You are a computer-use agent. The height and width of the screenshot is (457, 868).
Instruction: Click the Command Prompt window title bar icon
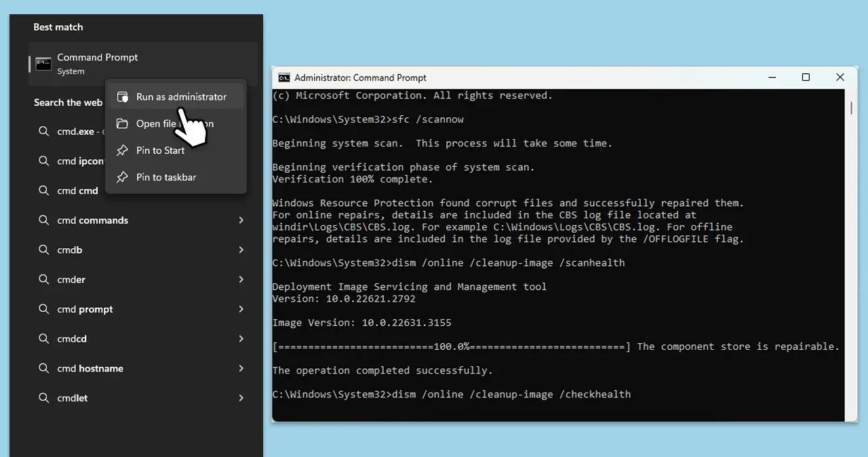(284, 77)
